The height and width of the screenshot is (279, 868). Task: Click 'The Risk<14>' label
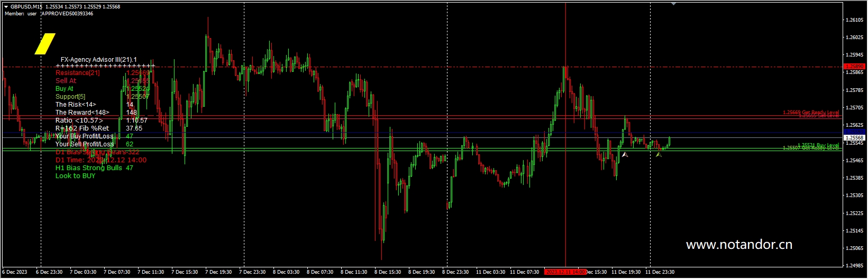[76, 105]
